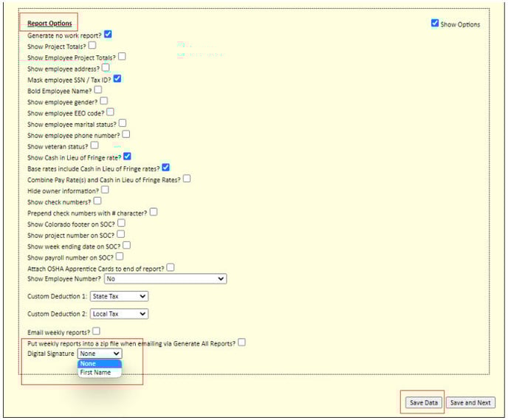Uncheck Generate no work report checkbox

coord(108,34)
